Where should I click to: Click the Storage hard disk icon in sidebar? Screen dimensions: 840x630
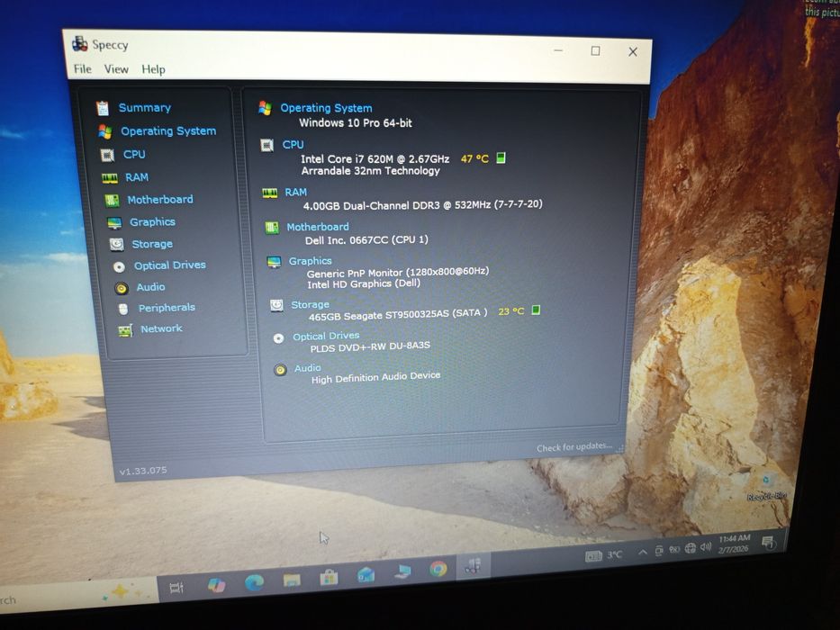coord(116,244)
